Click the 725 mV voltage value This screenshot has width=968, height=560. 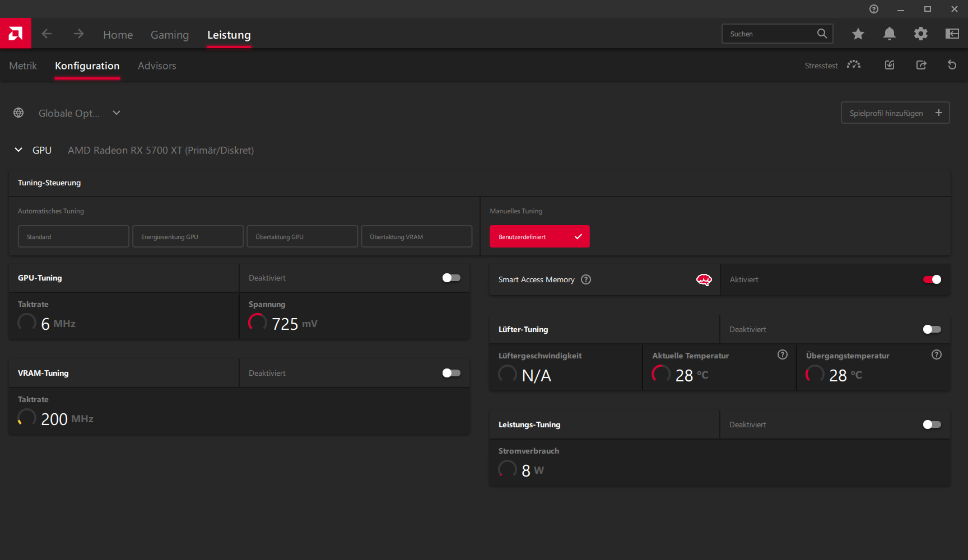coord(295,324)
